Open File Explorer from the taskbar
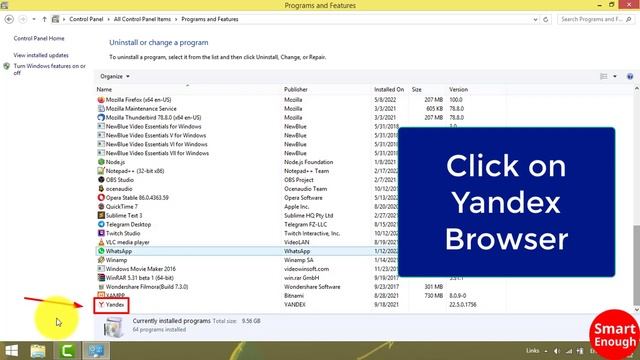 click(x=38, y=351)
